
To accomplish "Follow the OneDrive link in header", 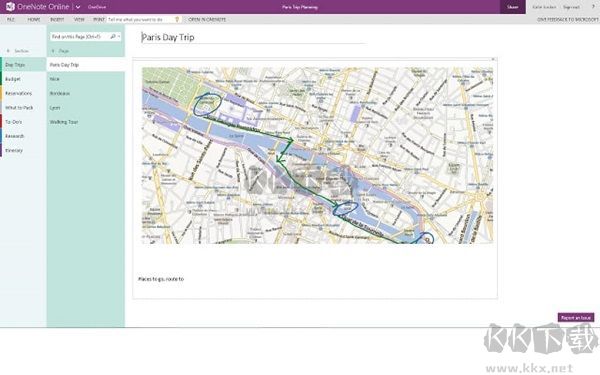I will [97, 7].
